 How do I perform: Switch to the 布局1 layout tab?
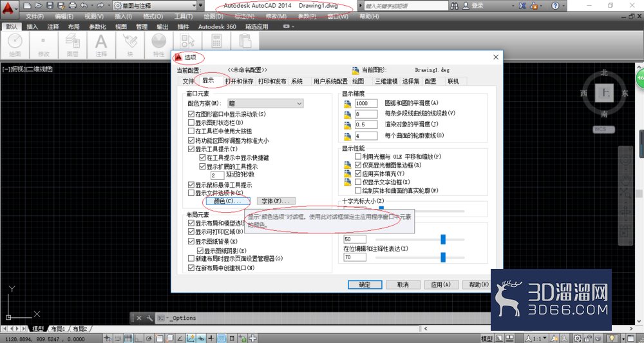[59, 329]
